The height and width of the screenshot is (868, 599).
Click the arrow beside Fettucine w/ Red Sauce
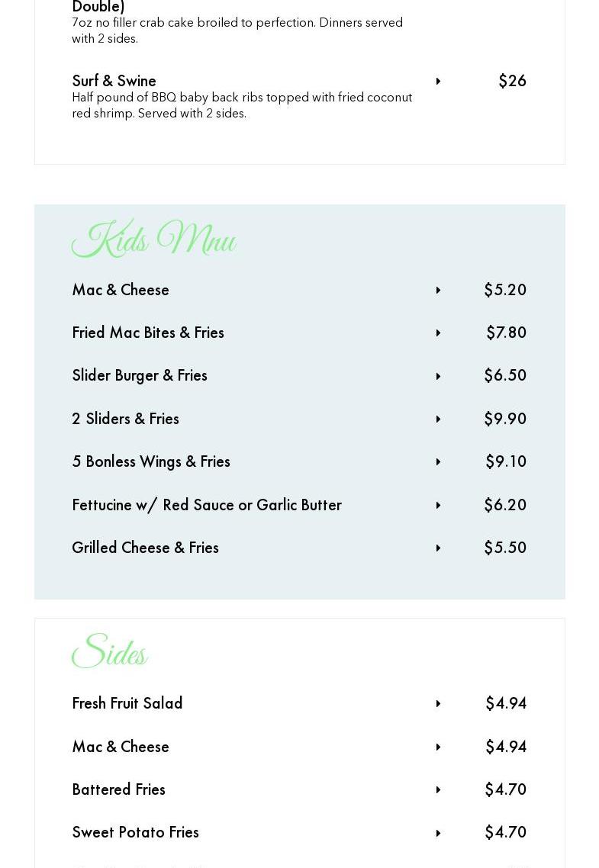point(438,506)
